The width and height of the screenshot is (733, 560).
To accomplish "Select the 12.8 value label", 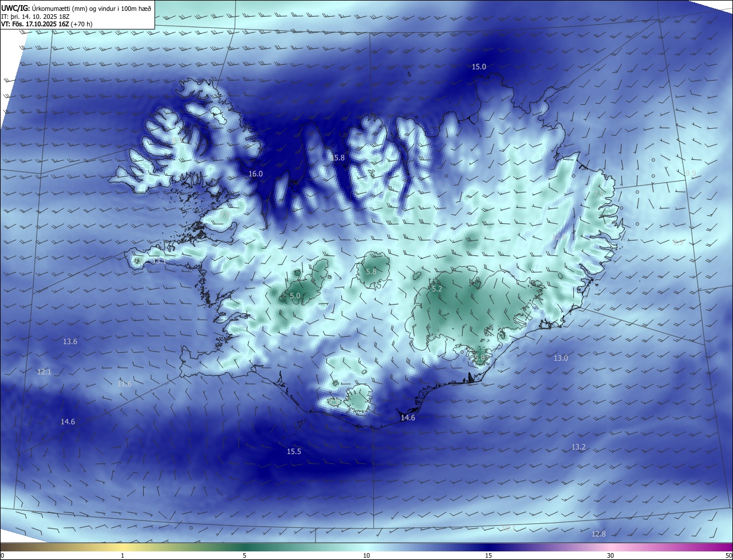I will pos(598,534).
